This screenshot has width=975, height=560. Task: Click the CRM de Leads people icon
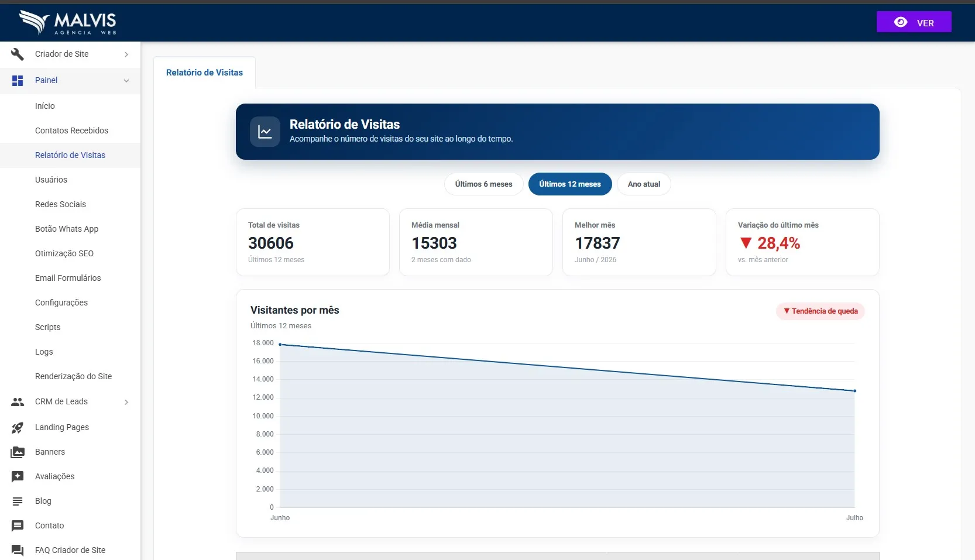(x=18, y=401)
